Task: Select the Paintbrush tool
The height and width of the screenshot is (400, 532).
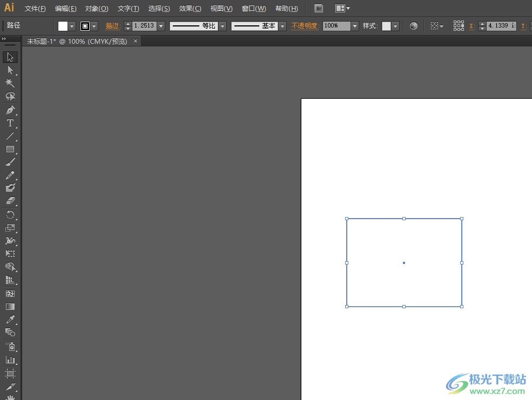Action: [x=10, y=162]
